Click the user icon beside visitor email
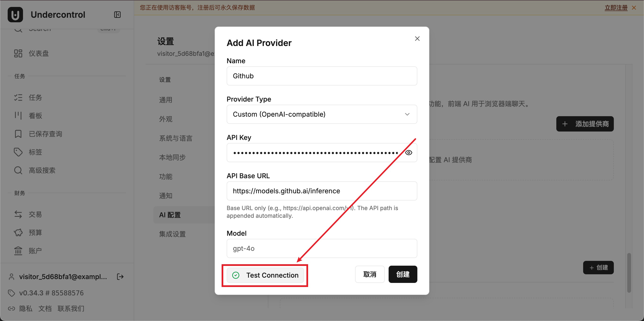The width and height of the screenshot is (644, 321). click(x=11, y=276)
